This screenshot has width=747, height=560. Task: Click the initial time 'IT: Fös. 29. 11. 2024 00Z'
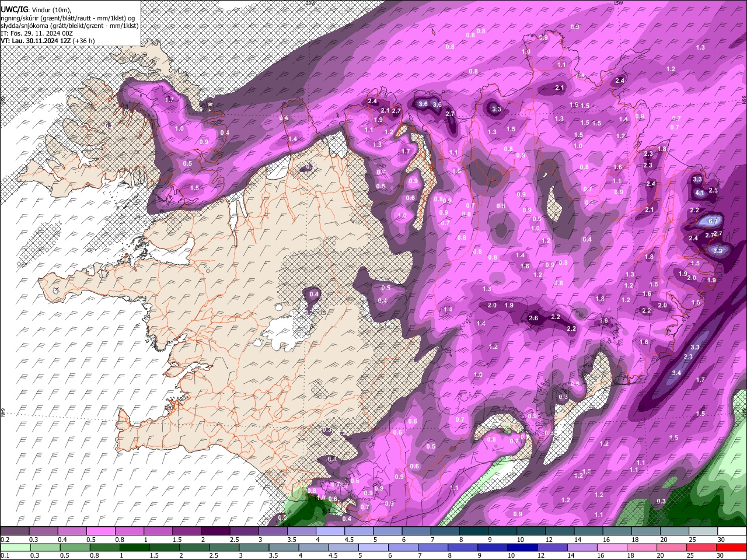pyautogui.click(x=37, y=33)
